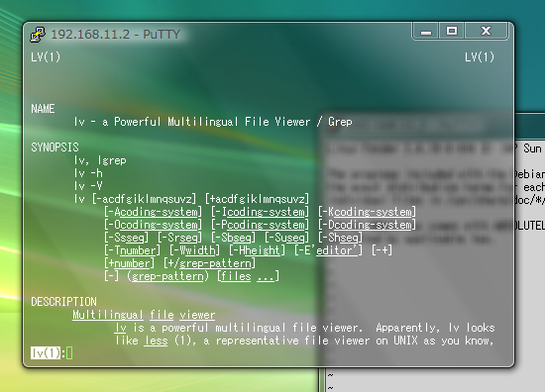Click the 'lv(1):' prompt at bottom
545x392 pixels.
(x=48, y=353)
